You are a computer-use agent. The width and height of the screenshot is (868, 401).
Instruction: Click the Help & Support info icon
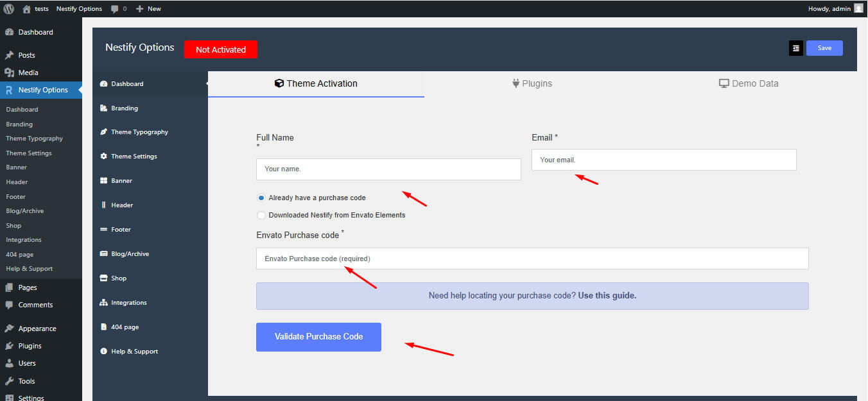tap(104, 352)
